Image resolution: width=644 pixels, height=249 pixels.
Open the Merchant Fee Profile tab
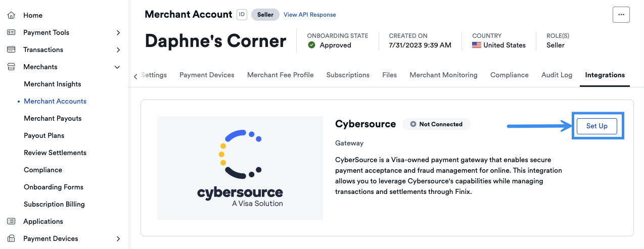point(280,75)
